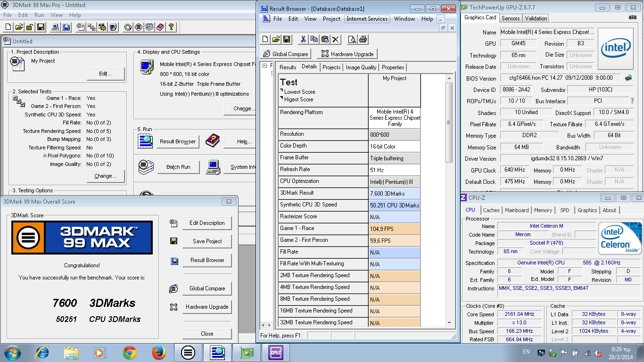Click the Windows Start button
This screenshot has height=362, width=644.
[12, 352]
